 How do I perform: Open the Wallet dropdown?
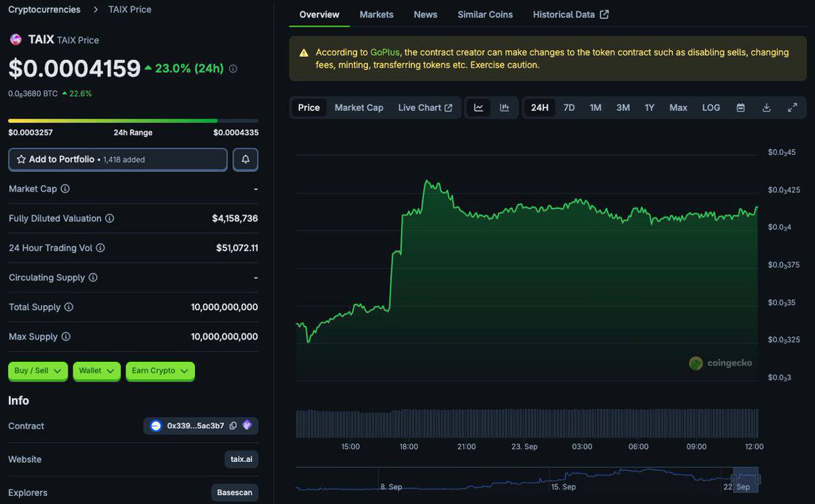pyautogui.click(x=97, y=371)
